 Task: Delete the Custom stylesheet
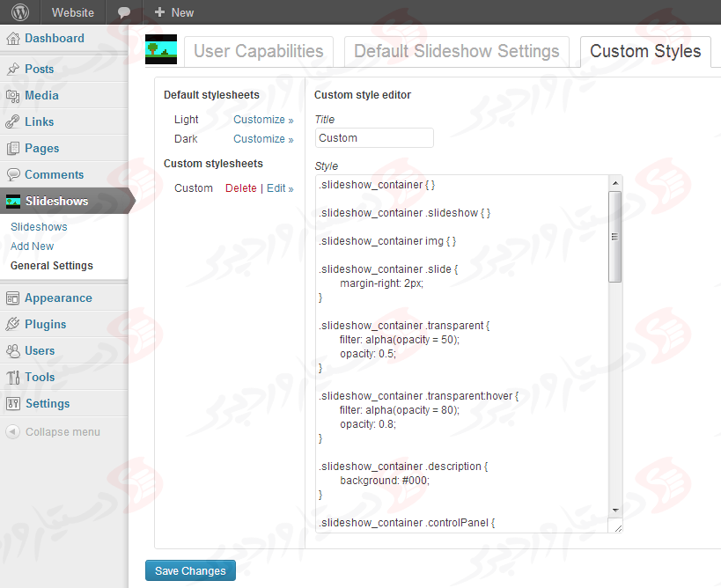pos(240,188)
